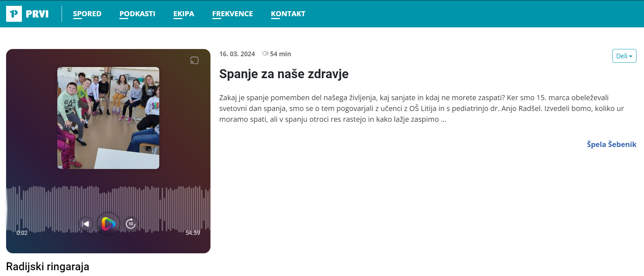
Task: Skip back to episode start
Action: click(85, 224)
